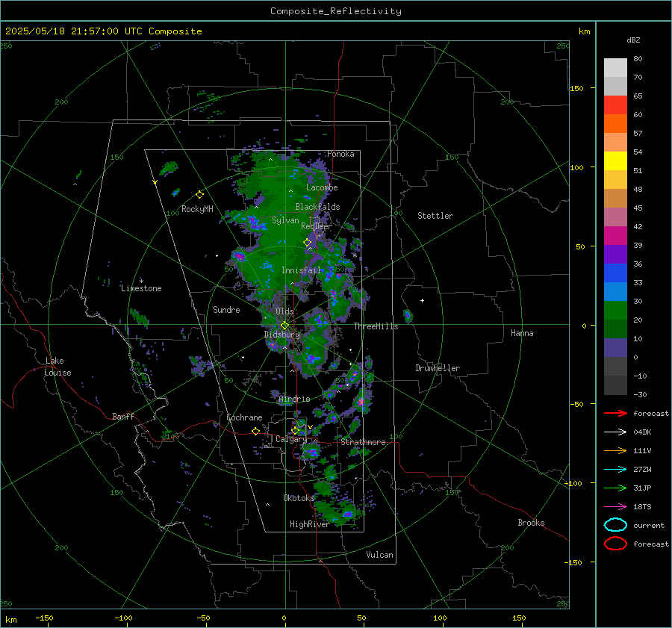Image resolution: width=672 pixels, height=628 pixels.
Task: Click the magenta swatch between 42 and 39 dBZ
Action: pos(615,236)
